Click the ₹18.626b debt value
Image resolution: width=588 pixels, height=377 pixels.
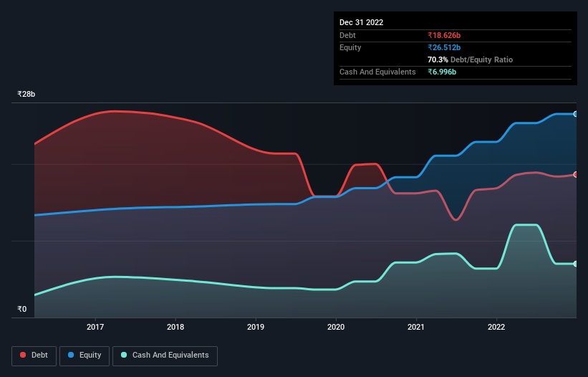point(444,35)
